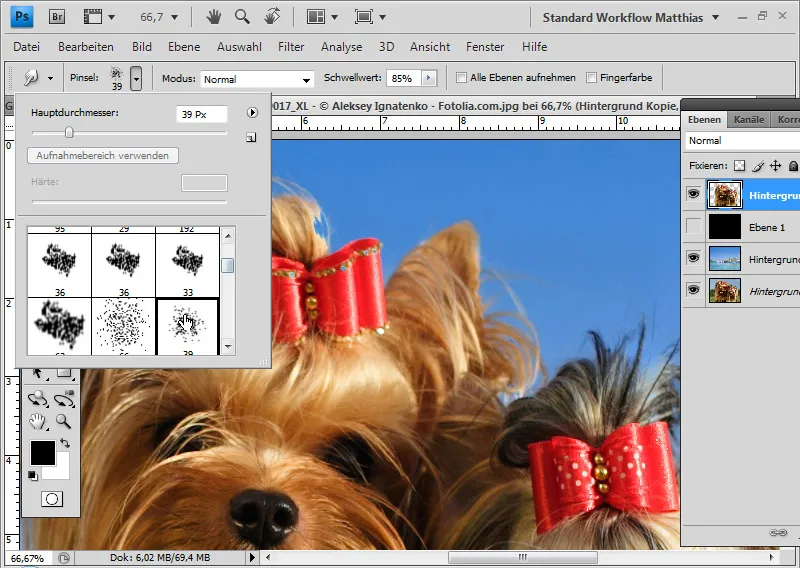Switch to the Kanäle tab
The width and height of the screenshot is (800, 568).
pos(749,119)
